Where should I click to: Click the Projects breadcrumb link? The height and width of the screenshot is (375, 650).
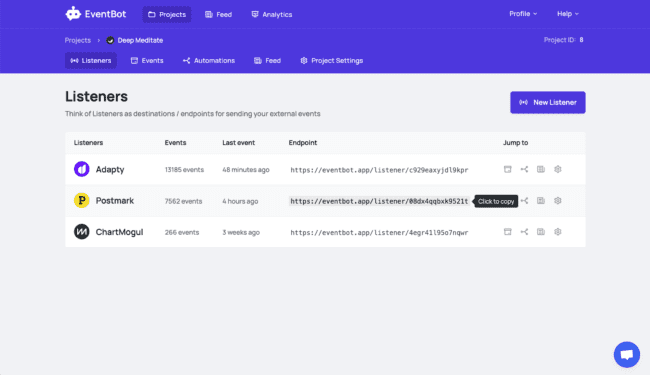pyautogui.click(x=78, y=40)
